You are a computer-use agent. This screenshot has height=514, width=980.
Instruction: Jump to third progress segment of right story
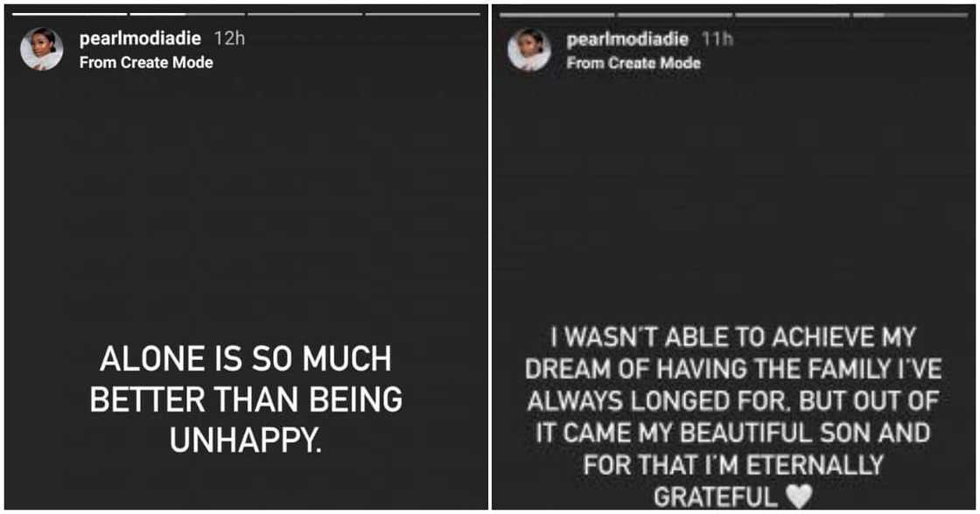[792, 15]
